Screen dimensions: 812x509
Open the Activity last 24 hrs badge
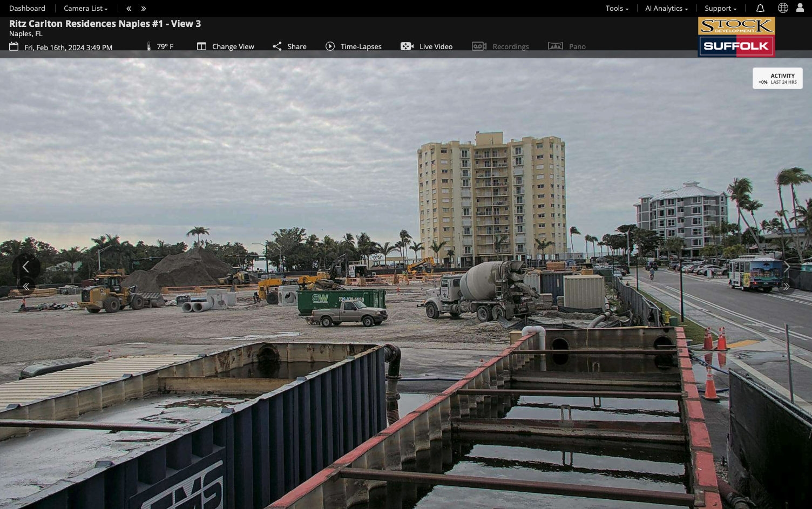point(777,78)
